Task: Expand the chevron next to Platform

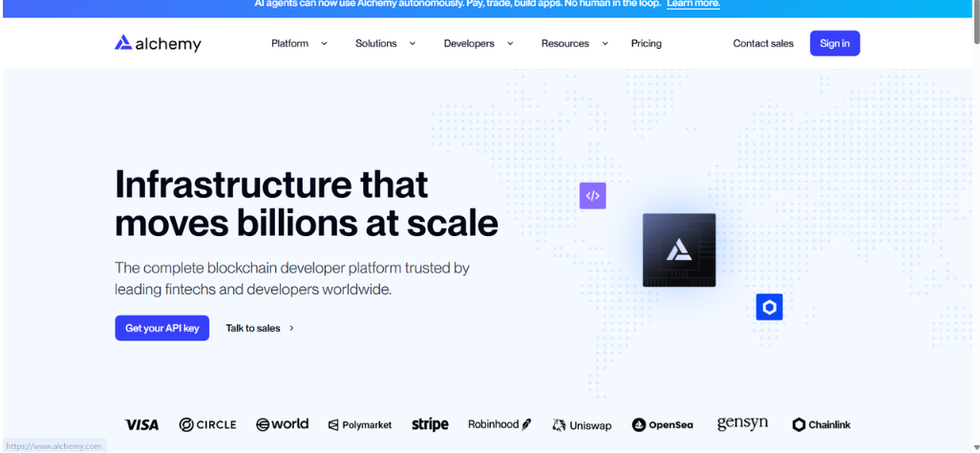Action: tap(324, 44)
